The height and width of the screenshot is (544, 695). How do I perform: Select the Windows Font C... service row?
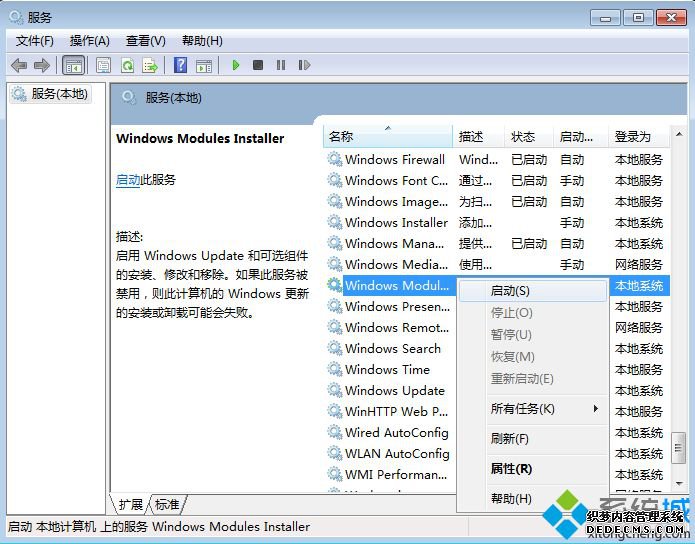point(496,180)
